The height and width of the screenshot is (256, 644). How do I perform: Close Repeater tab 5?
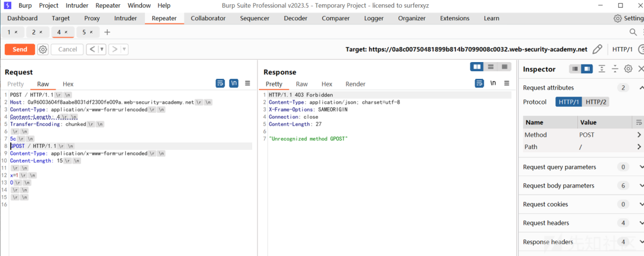(91, 32)
